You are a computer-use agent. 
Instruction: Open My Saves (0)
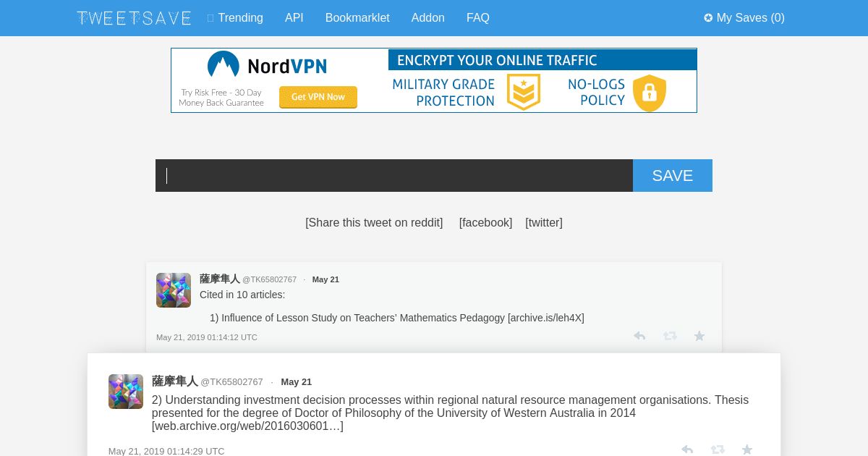tap(744, 18)
